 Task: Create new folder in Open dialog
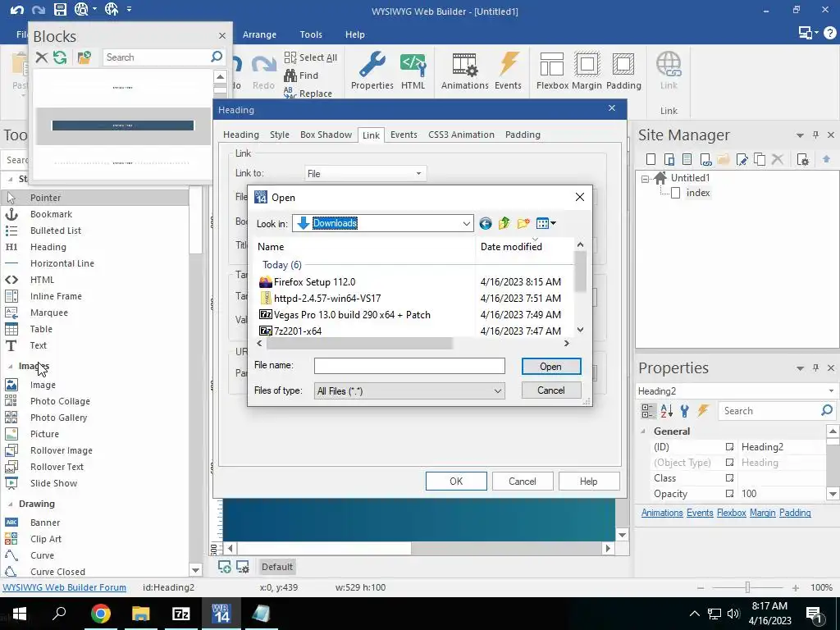(523, 223)
